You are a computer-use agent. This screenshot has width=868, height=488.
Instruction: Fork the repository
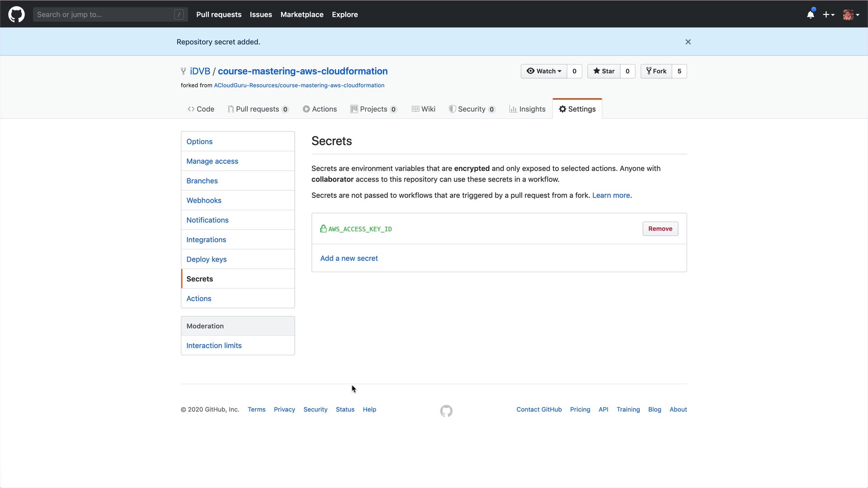click(x=656, y=71)
